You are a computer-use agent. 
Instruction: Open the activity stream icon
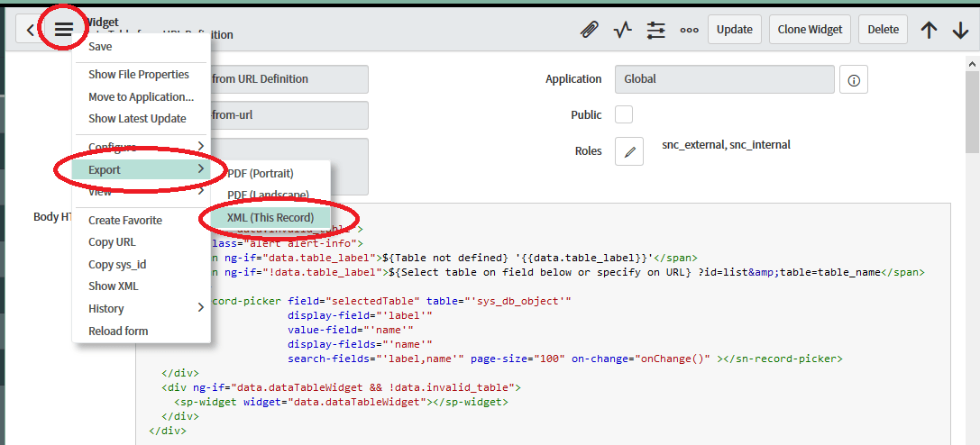click(x=623, y=30)
